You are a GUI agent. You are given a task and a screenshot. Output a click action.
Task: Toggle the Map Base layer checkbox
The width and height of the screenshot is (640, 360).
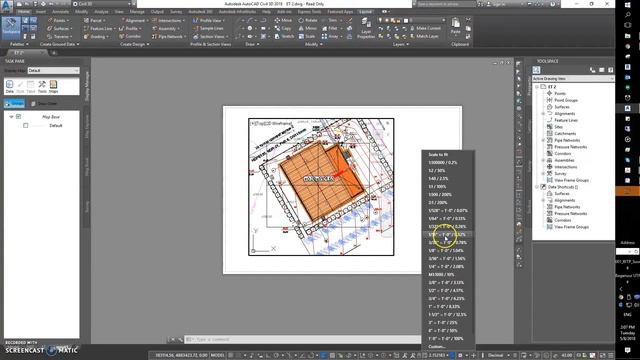point(18,117)
